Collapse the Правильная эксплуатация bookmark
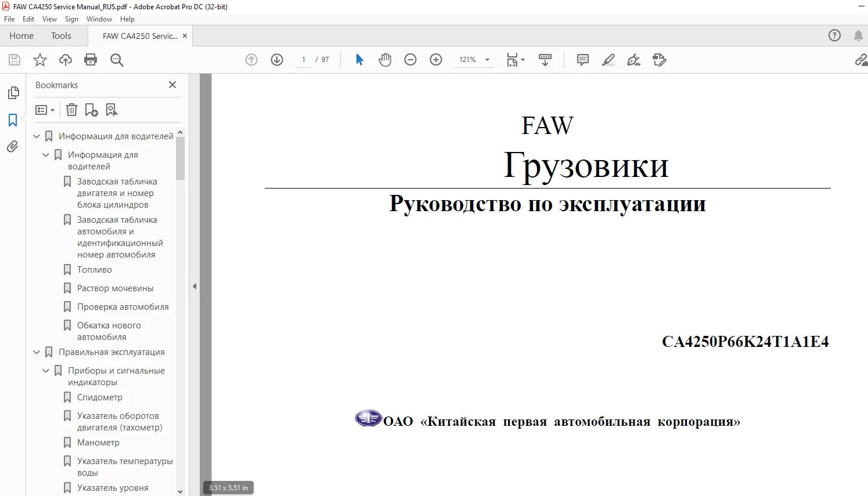This screenshot has width=868, height=496. pos(37,352)
